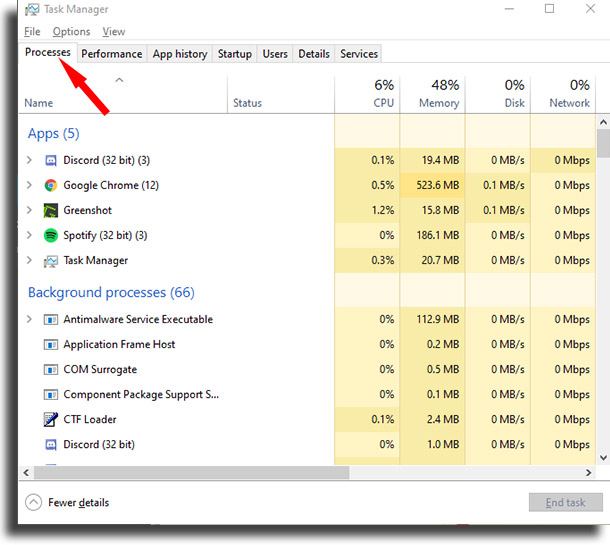
Task: Expand the Greenshot process row
Action: pyautogui.click(x=29, y=210)
